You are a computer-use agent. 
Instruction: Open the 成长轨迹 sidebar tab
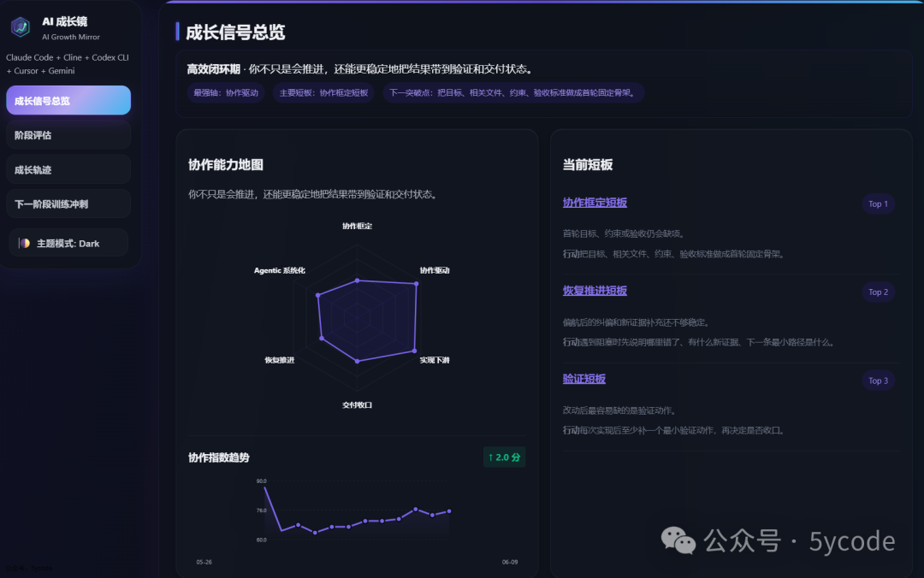[x=68, y=169]
